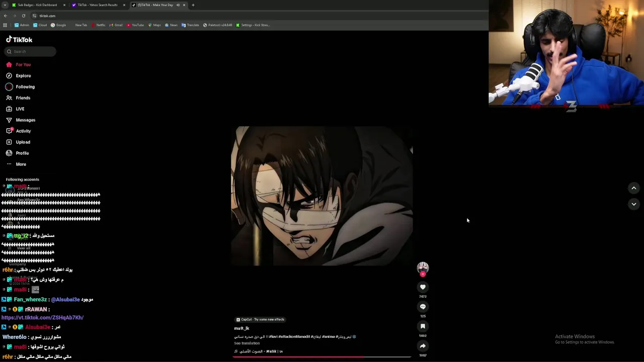Close the Yahoo Search Results tab
The image size is (644, 362).
point(124,5)
